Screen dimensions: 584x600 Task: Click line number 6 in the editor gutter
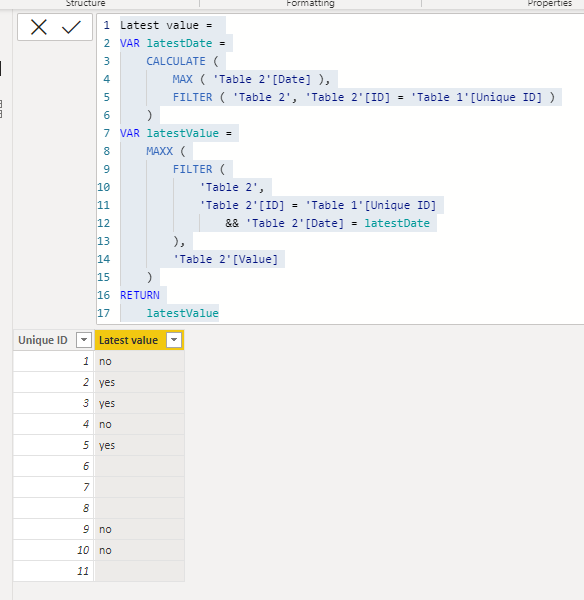tap(106, 115)
